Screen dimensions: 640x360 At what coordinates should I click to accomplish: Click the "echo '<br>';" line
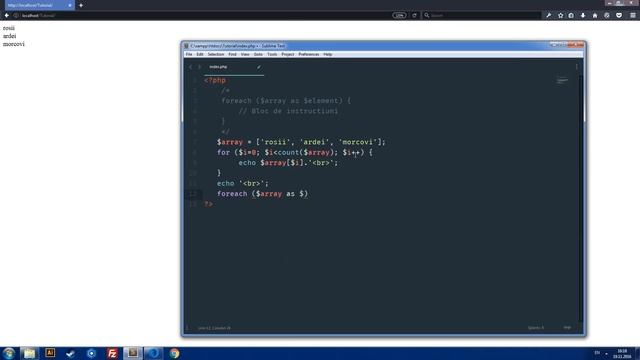tap(242, 184)
